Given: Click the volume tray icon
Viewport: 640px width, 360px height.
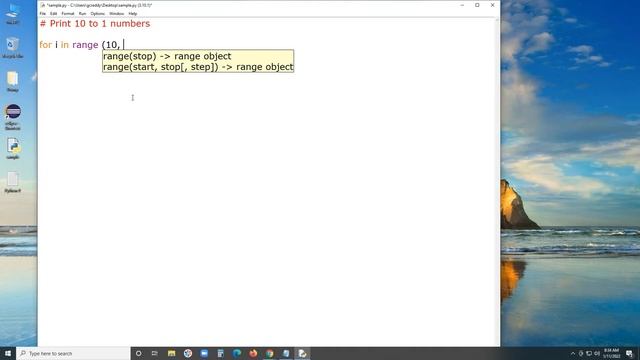Looking at the screenshot, I should (597, 353).
